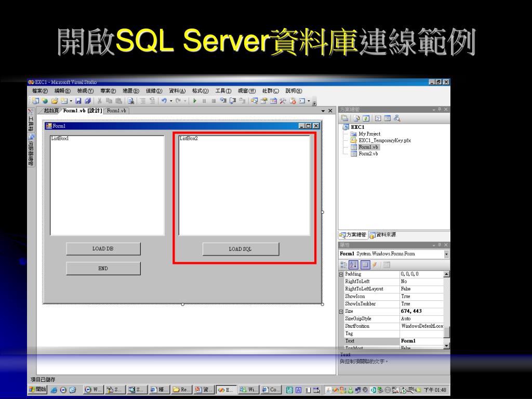The image size is (532, 399).
Task: Click the Copy toolbar icon
Action: pos(109,101)
